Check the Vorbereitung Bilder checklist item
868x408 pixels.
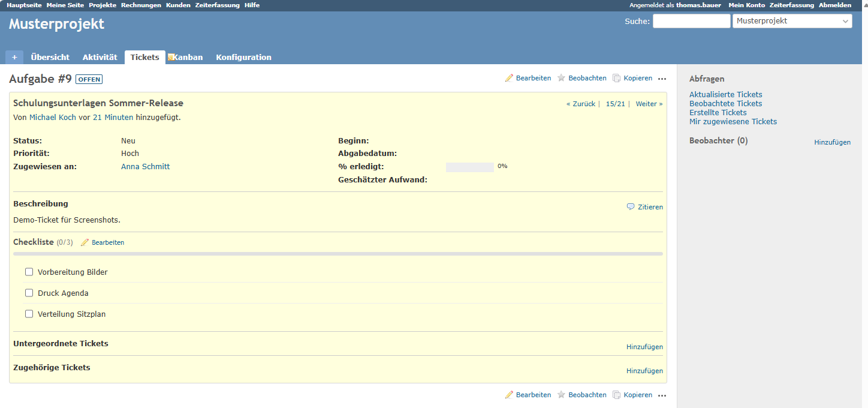[x=29, y=271]
